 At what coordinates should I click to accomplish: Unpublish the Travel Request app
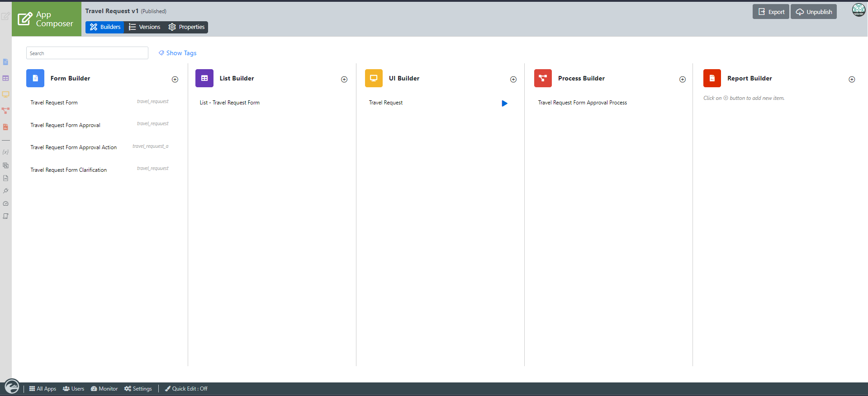coord(814,12)
